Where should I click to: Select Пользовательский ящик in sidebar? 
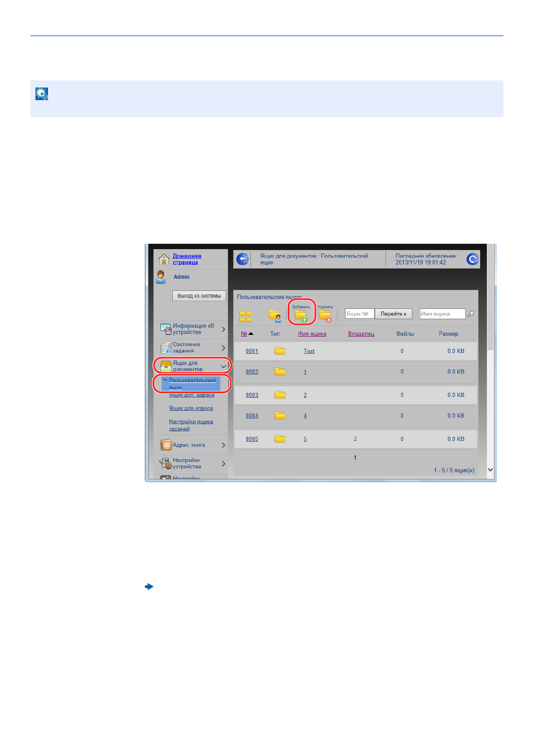(x=192, y=383)
